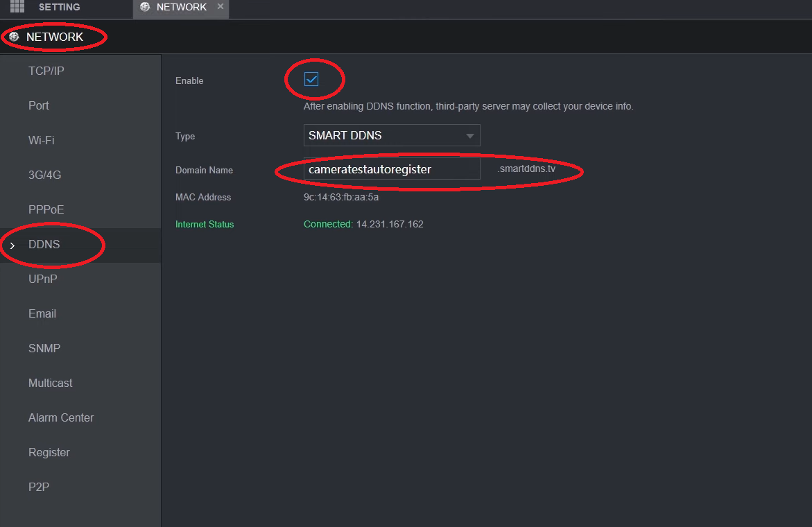Select SNMP from the sidebar
Screen dimensions: 812x527
click(x=44, y=348)
